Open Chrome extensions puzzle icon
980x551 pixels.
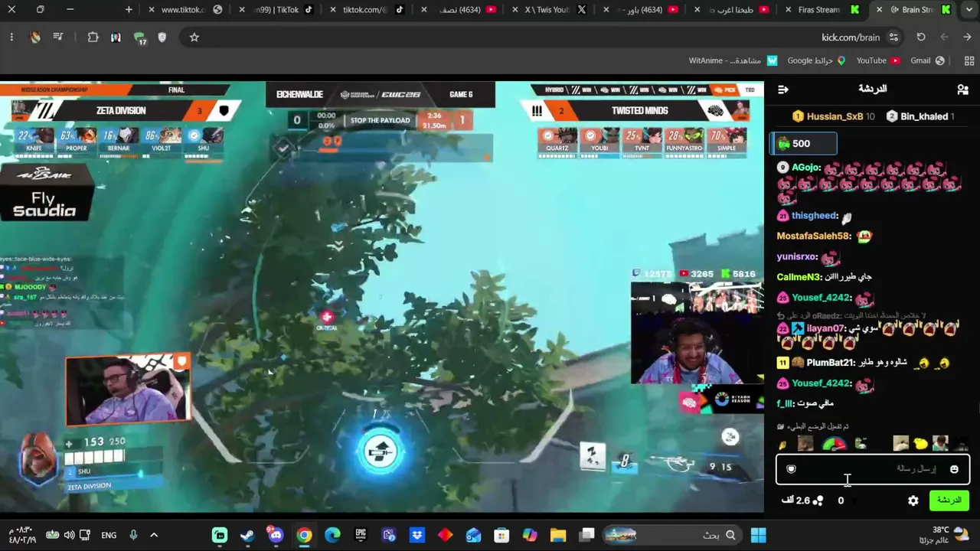(93, 37)
